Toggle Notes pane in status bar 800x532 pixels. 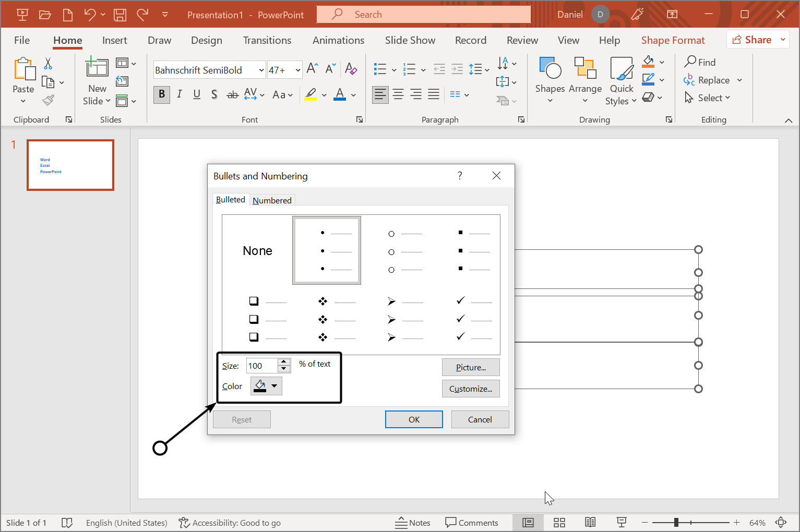413,523
